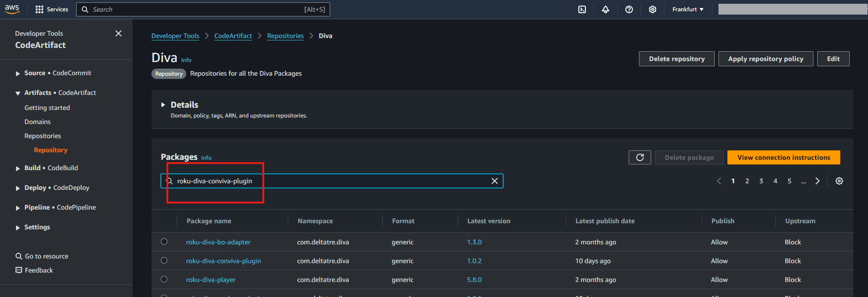Open the notifications bell icon
Viewport: 868px width, 297px height.
point(606,9)
